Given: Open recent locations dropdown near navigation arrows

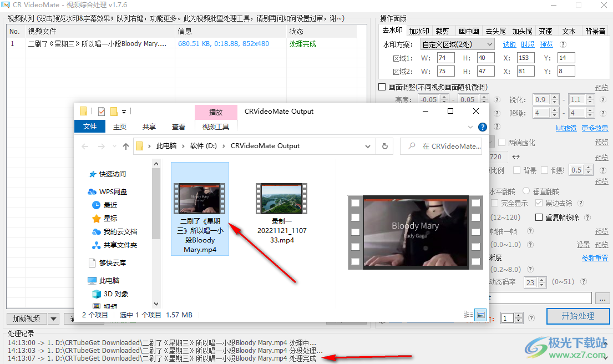Looking at the screenshot, I should 114,146.
